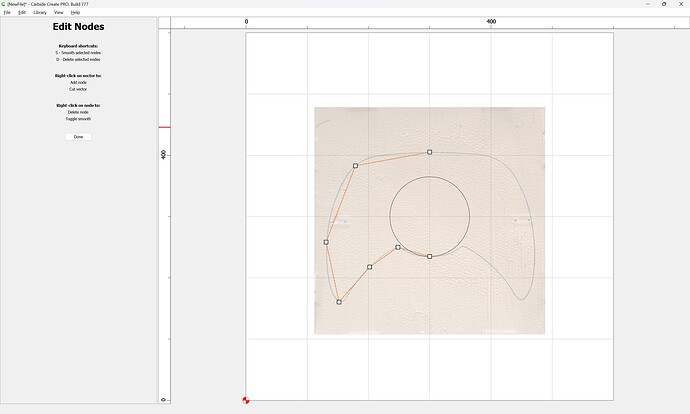Minimize the Carbide Create window
Image resolution: width=690 pixels, height=414 pixels.
click(647, 4)
